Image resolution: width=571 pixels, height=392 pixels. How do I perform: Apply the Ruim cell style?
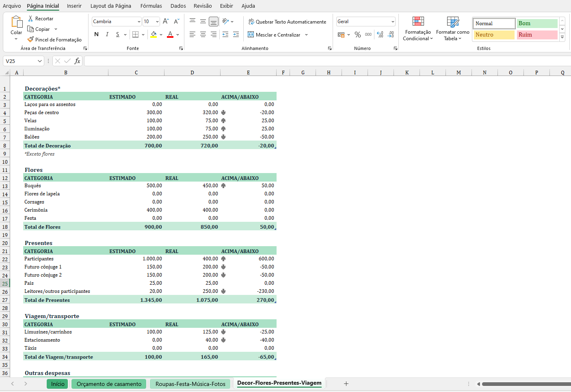(537, 35)
